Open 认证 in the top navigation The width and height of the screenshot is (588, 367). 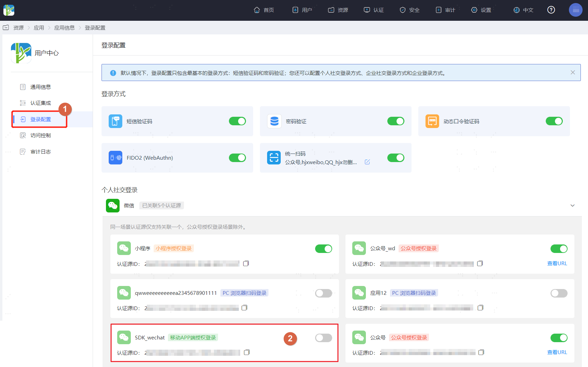pos(374,10)
